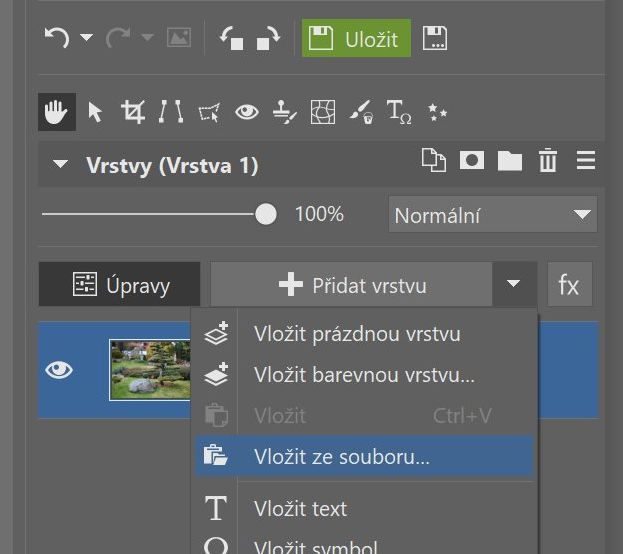623x554 pixels.
Task: Select the arrow pointer tool
Action: (95, 112)
